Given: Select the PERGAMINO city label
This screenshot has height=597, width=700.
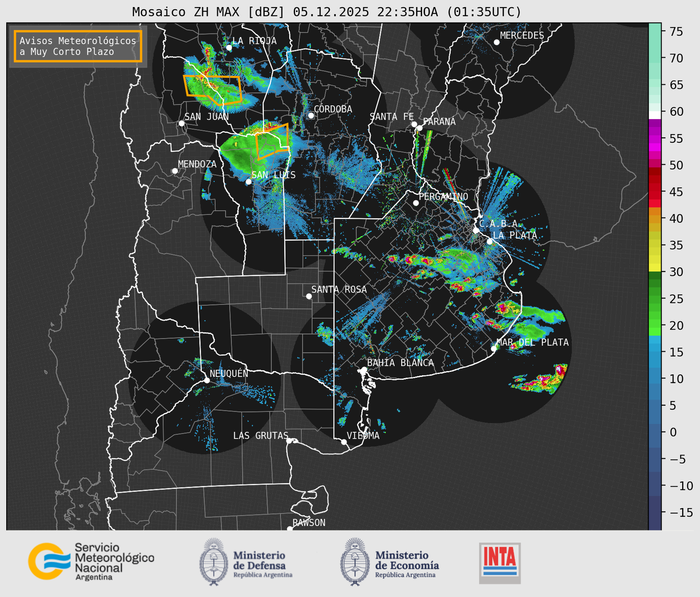Looking at the screenshot, I should [x=443, y=196].
